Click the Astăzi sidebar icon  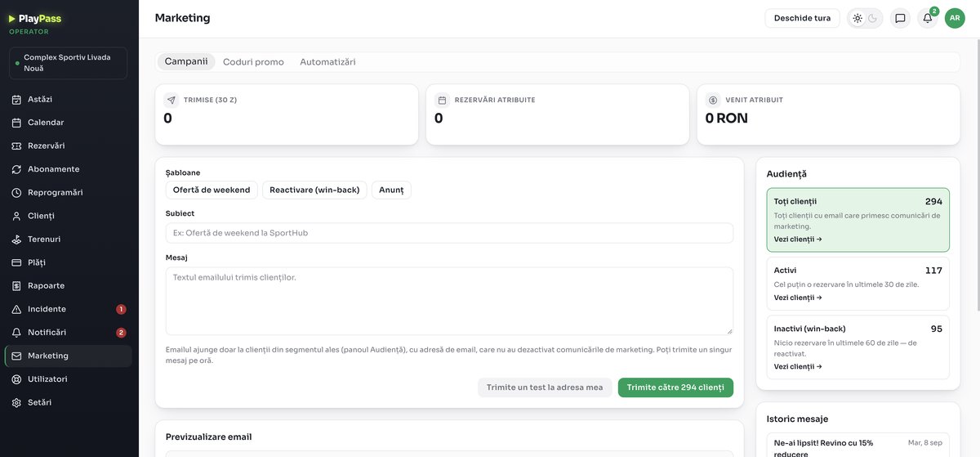point(16,99)
